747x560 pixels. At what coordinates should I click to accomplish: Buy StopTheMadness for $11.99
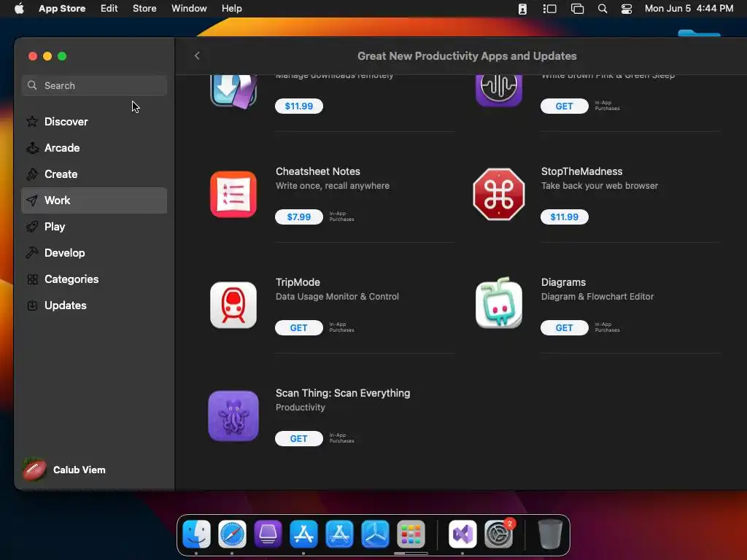pyautogui.click(x=564, y=217)
